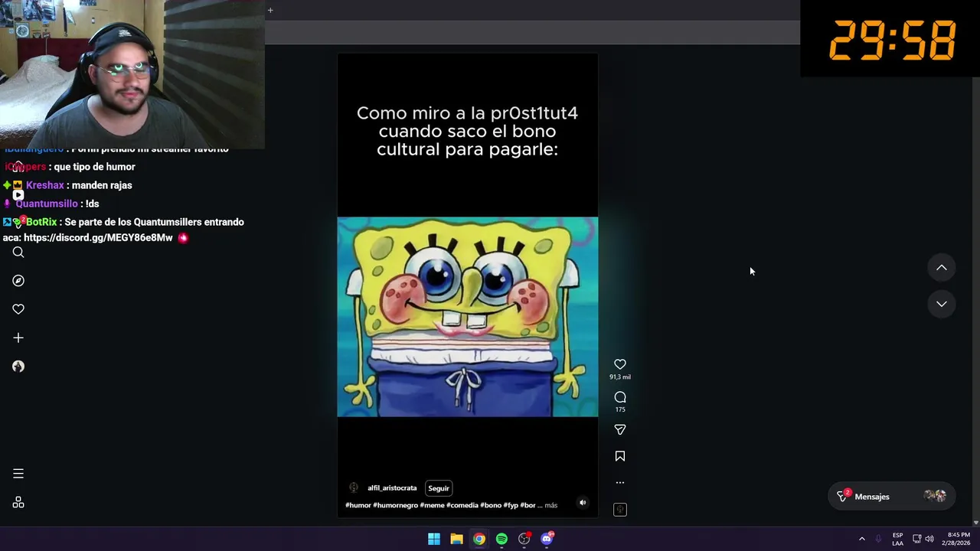This screenshot has height=551, width=980.
Task: Open the apps icon at sidebar bottom
Action: coord(18,503)
